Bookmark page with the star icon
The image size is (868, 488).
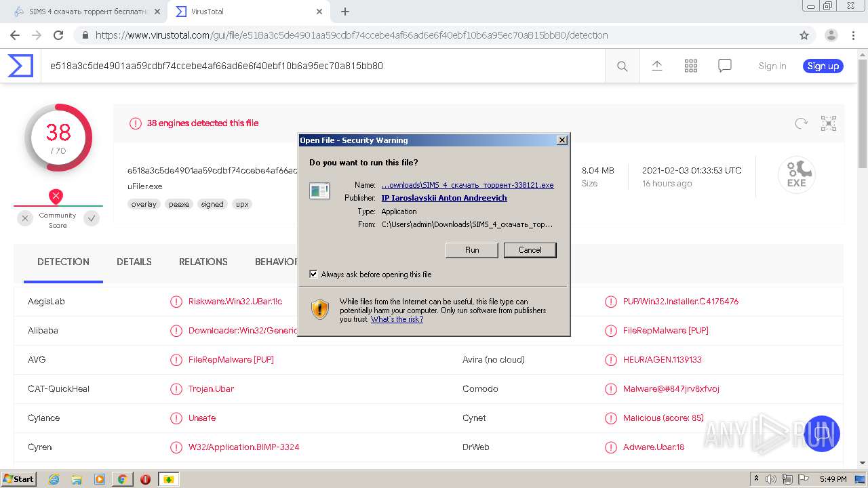point(804,35)
